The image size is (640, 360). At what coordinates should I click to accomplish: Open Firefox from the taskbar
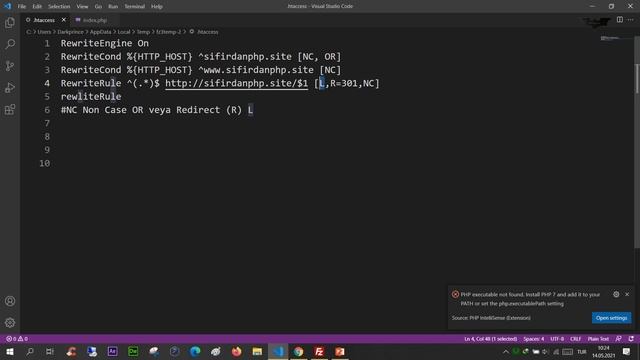[236, 351]
